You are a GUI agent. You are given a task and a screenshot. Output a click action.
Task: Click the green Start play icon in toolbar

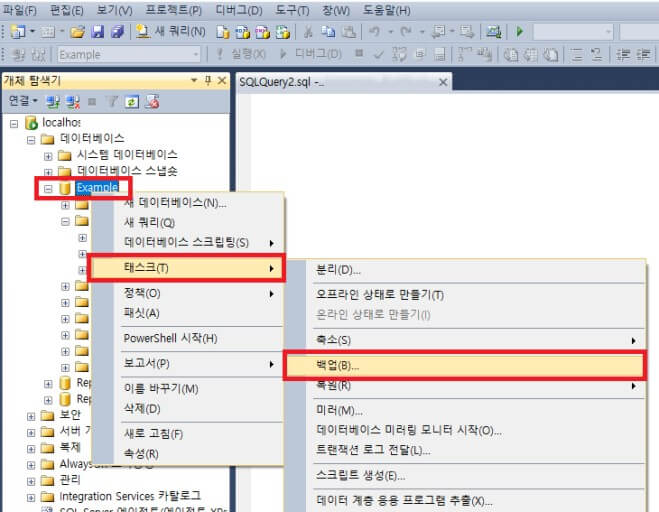[x=519, y=32]
